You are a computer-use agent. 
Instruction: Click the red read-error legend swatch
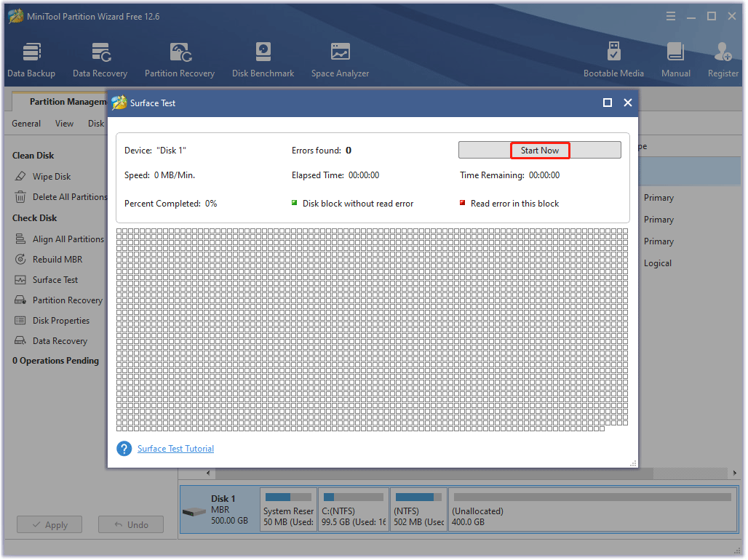pos(462,203)
